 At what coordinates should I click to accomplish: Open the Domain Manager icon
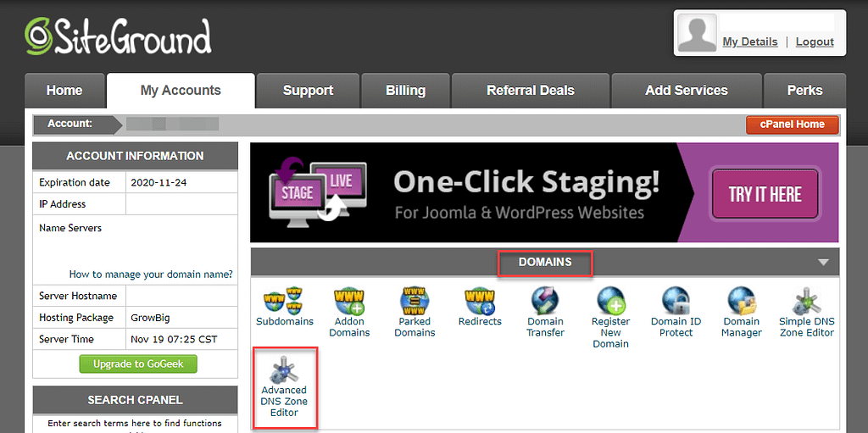741,301
